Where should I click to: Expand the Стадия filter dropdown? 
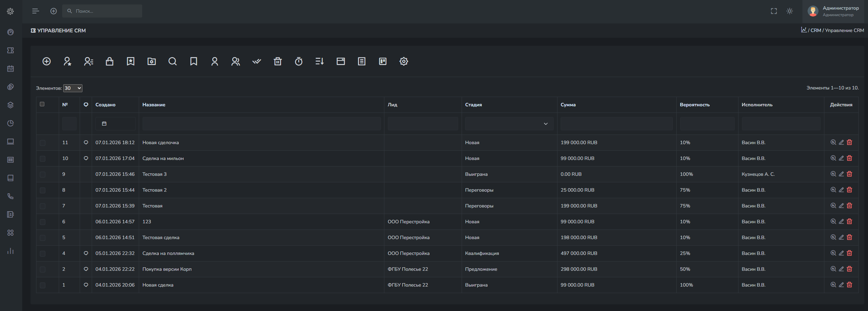(x=509, y=124)
